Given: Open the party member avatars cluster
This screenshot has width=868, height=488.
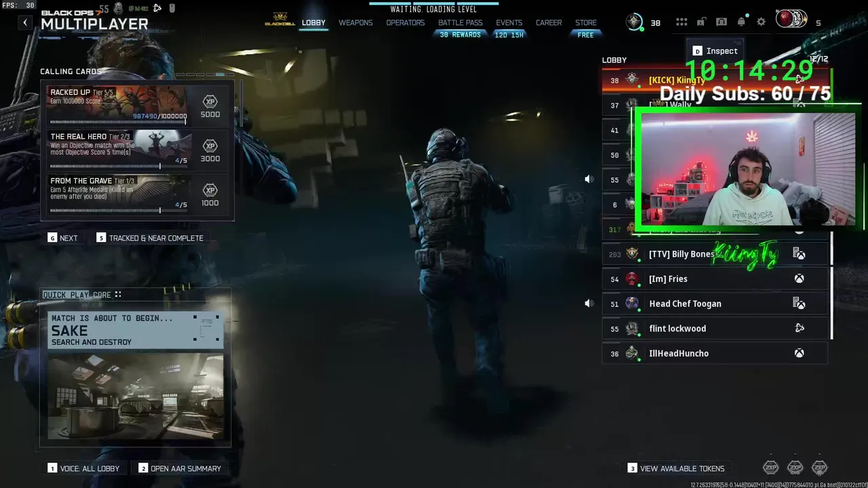Looking at the screenshot, I should [x=791, y=20].
